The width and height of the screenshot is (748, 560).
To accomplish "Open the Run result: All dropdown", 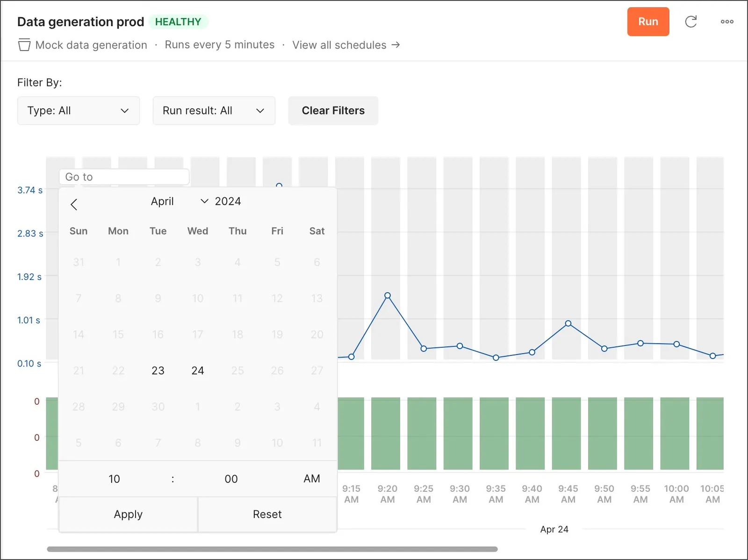I will point(214,111).
